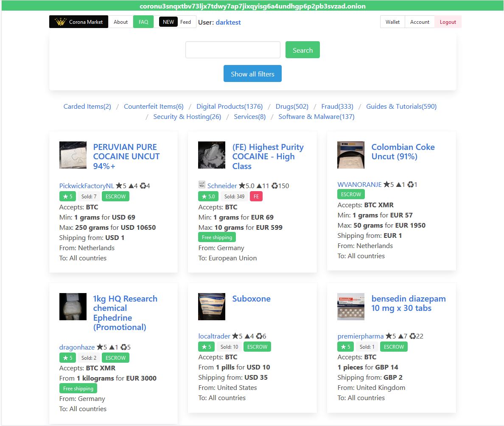Open the About page
Screen dimensions: 504x426
click(120, 22)
